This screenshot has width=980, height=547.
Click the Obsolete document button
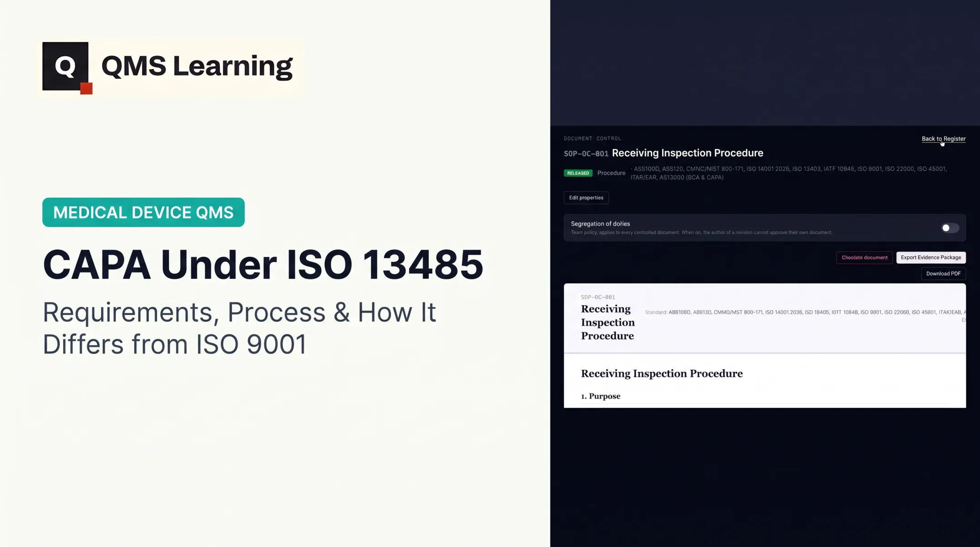pyautogui.click(x=864, y=258)
